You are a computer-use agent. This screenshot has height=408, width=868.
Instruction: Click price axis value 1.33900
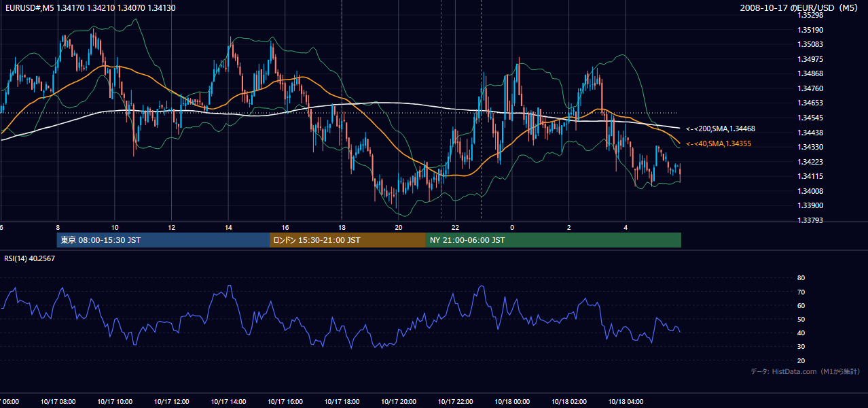[810, 205]
